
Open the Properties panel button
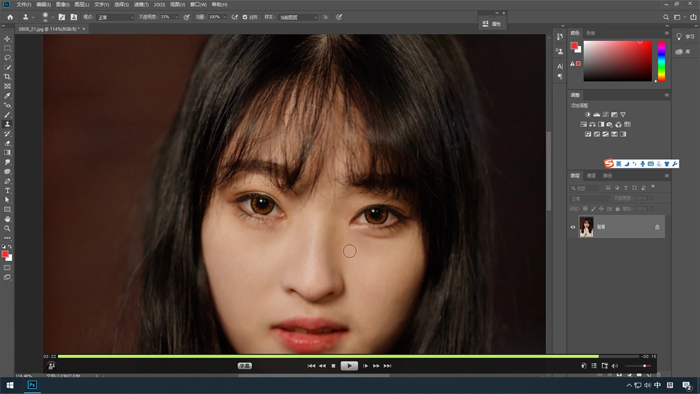pos(492,24)
